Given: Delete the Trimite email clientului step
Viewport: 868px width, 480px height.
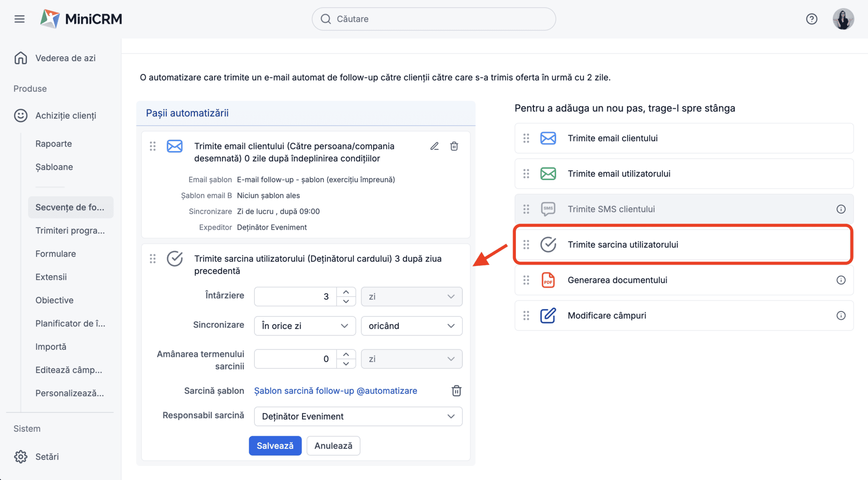Looking at the screenshot, I should [454, 146].
